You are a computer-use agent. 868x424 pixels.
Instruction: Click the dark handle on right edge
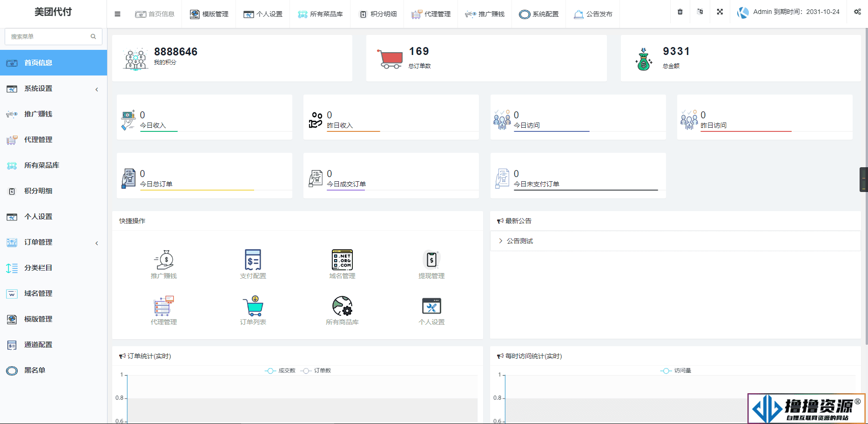864,179
